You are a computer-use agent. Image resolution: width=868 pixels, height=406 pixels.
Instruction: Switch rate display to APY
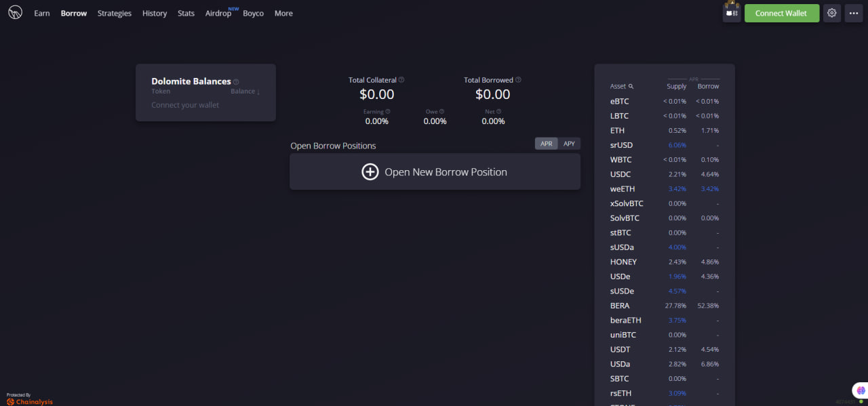click(x=569, y=144)
